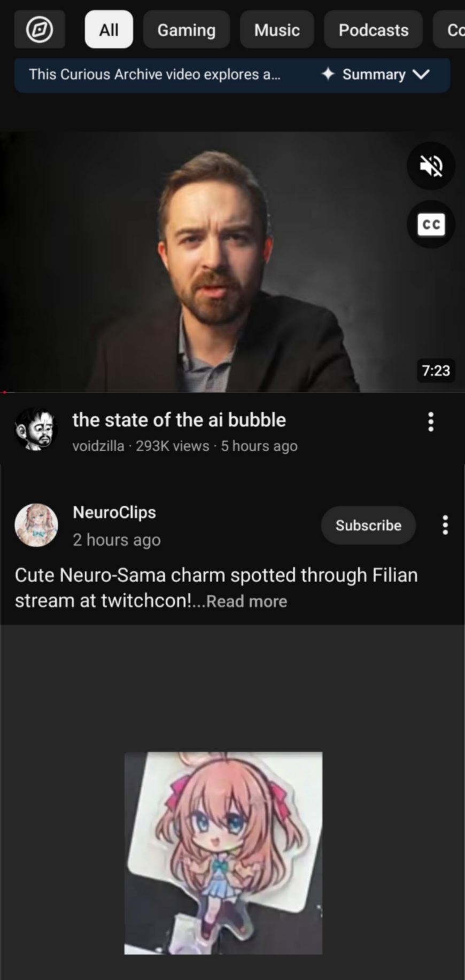Click the Summary sparkle icon
The height and width of the screenshot is (980, 465).
pos(328,74)
